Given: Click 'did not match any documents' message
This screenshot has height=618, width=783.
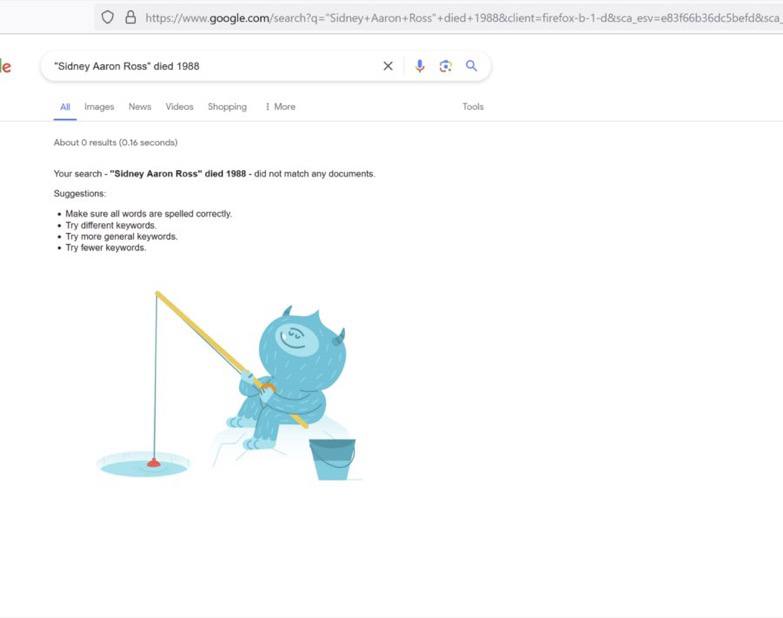Looking at the screenshot, I should tap(314, 174).
